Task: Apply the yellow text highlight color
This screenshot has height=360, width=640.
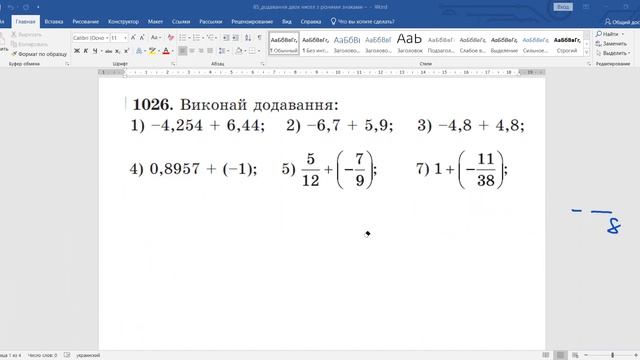Action: click(x=152, y=51)
